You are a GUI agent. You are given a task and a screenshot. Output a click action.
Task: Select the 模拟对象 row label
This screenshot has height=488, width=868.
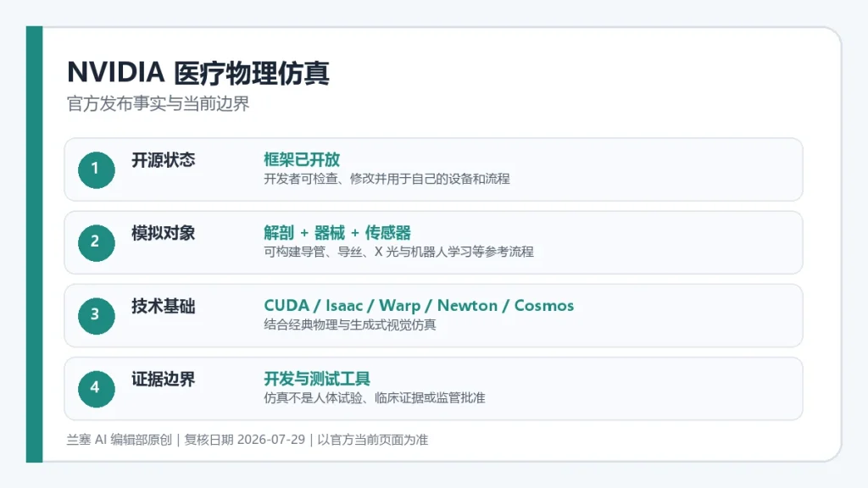164,234
